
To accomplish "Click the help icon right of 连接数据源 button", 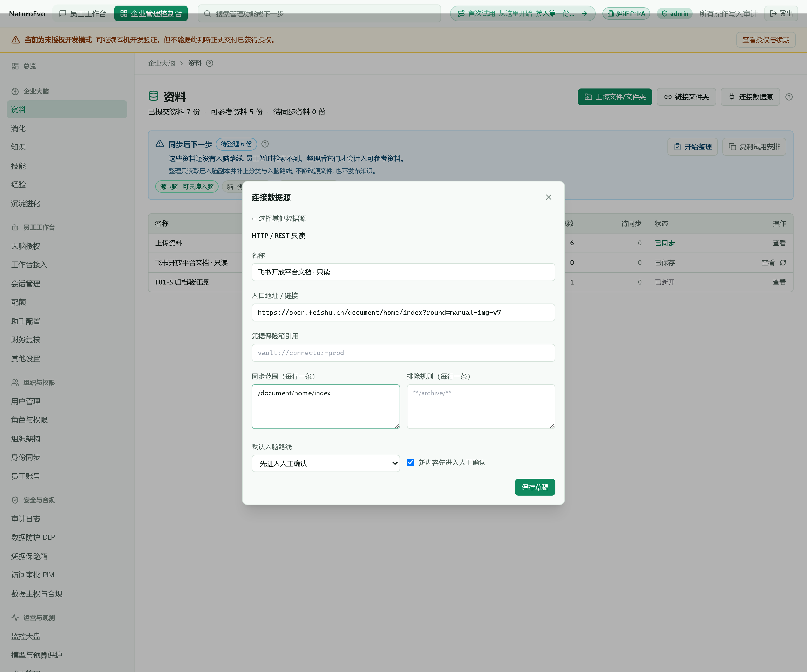I will 789,97.
